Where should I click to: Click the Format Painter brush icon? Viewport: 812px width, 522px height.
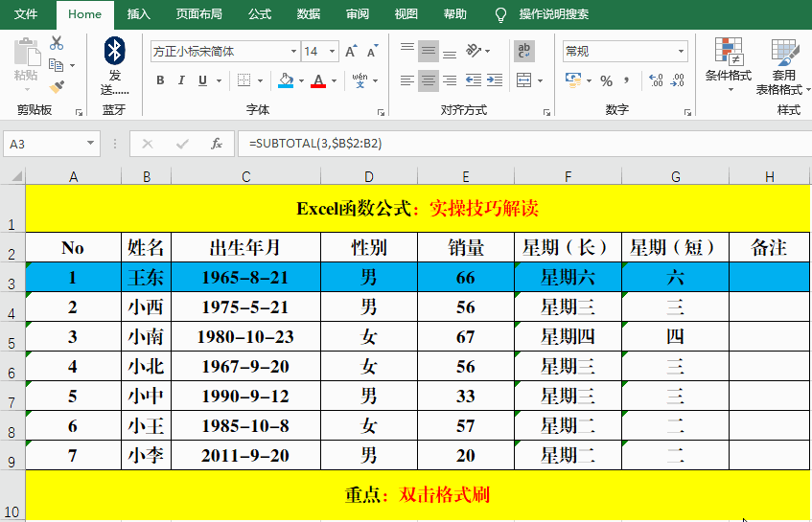pos(57,87)
